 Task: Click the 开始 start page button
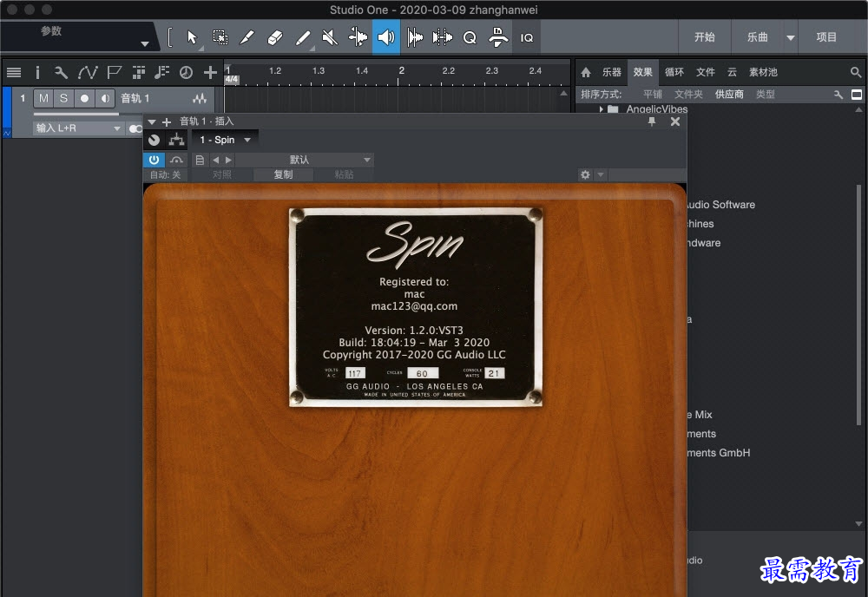(705, 37)
